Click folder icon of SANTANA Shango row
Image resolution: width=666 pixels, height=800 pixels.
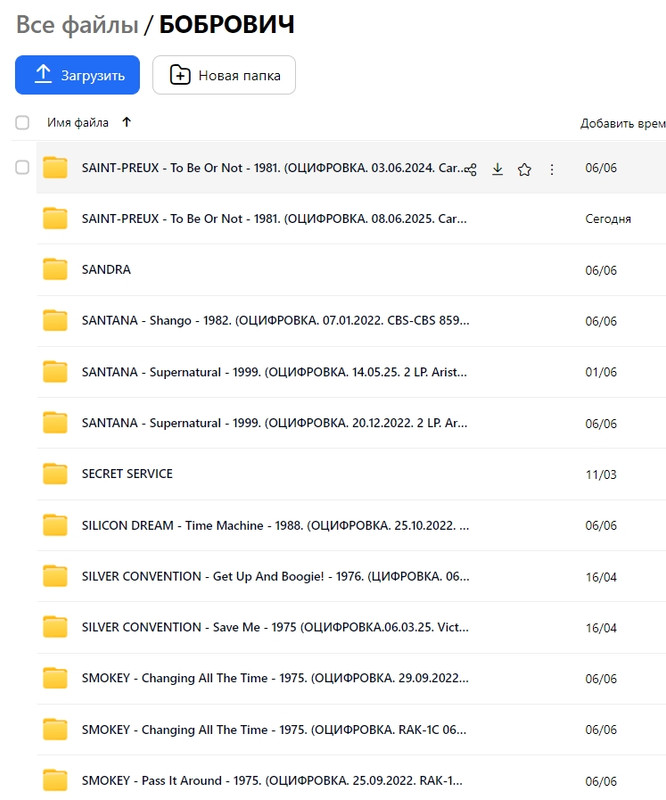coord(55,320)
